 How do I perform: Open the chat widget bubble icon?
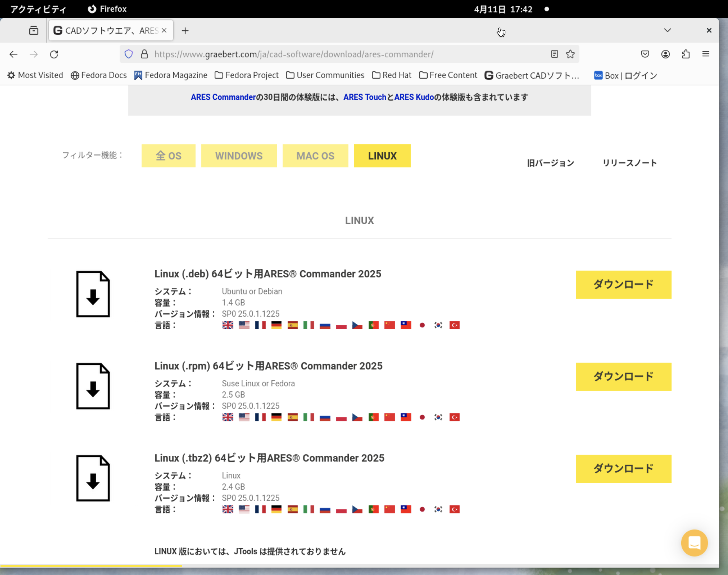point(694,543)
